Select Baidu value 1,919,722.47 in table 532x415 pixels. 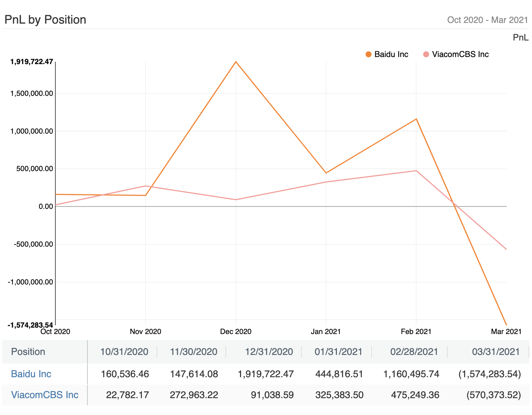[266, 374]
